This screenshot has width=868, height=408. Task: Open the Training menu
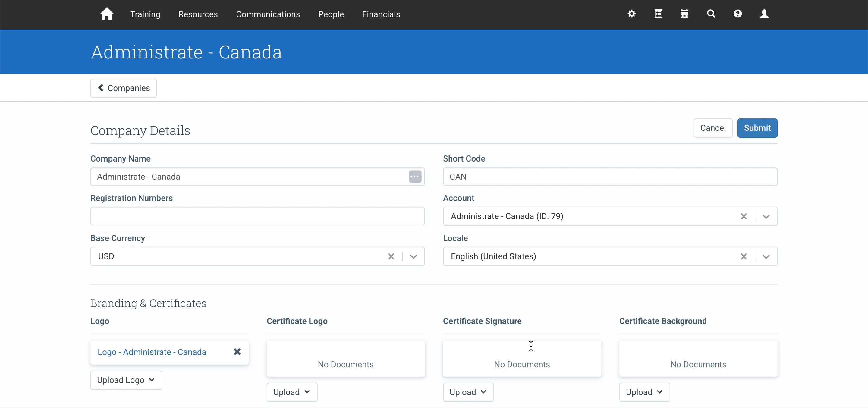pos(145,14)
